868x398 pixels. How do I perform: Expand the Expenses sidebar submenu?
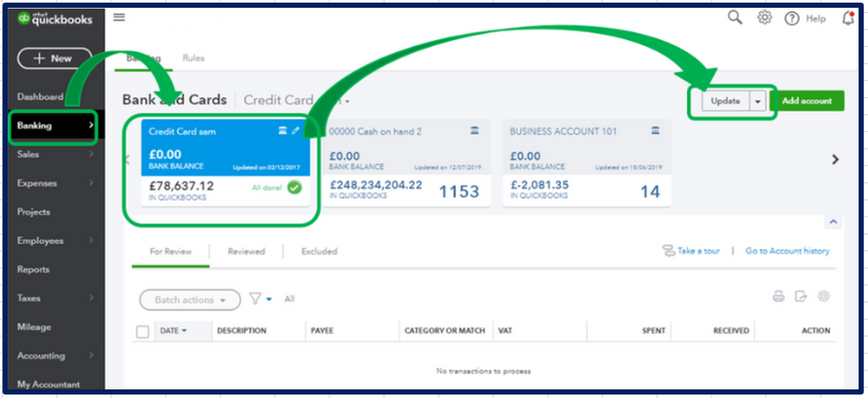(x=90, y=183)
